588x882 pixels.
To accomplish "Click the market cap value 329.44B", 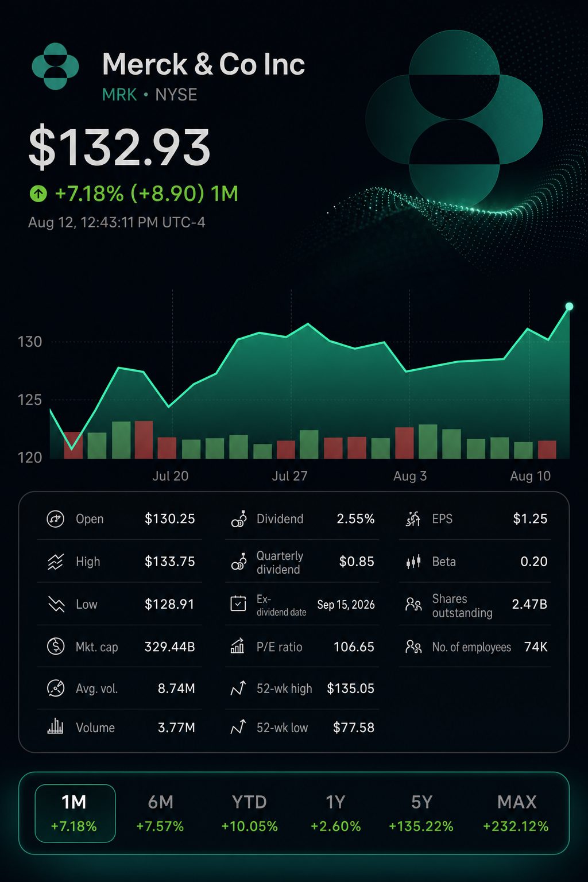I will (x=170, y=647).
